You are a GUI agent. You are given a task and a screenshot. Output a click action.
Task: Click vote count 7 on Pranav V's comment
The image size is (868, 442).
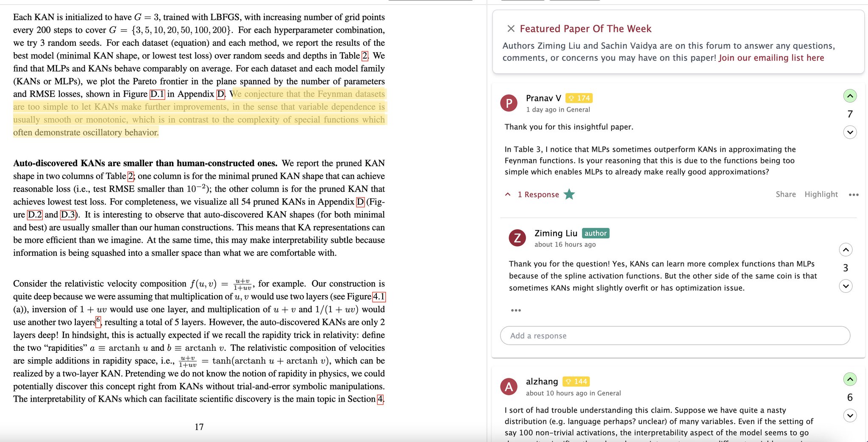click(850, 114)
